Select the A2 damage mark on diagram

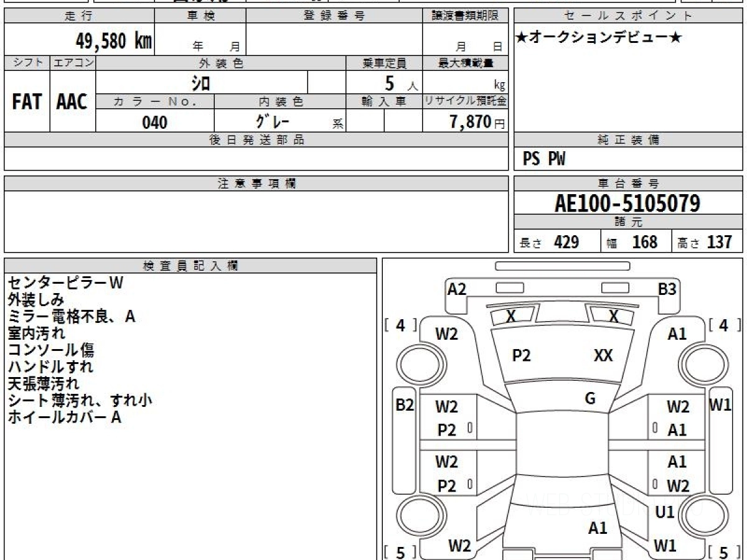(457, 288)
